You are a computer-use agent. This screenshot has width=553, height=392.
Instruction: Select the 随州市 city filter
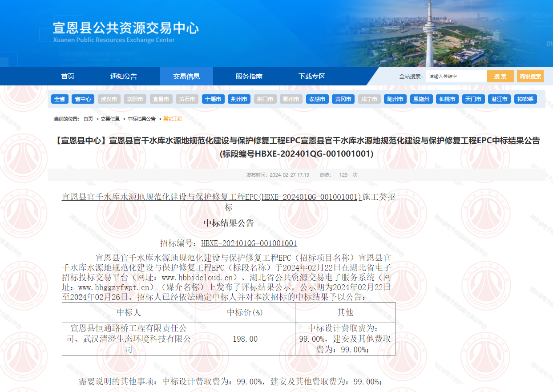point(395,99)
